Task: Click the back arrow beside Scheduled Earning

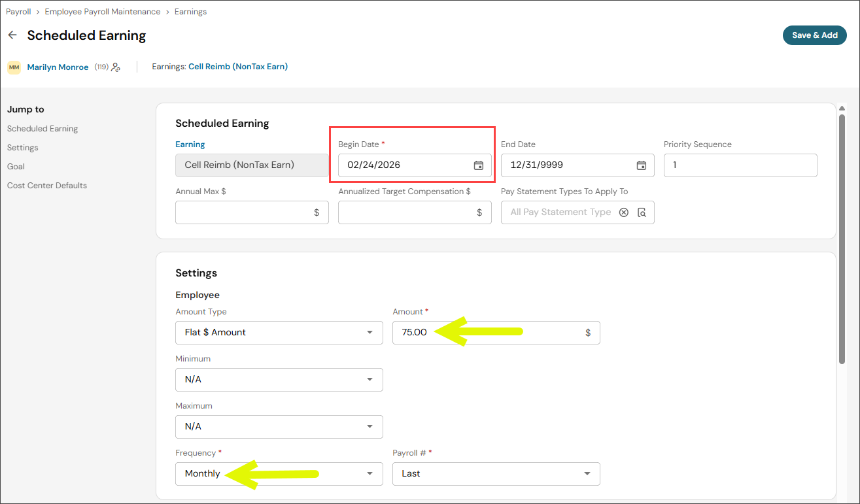Action: click(x=12, y=35)
